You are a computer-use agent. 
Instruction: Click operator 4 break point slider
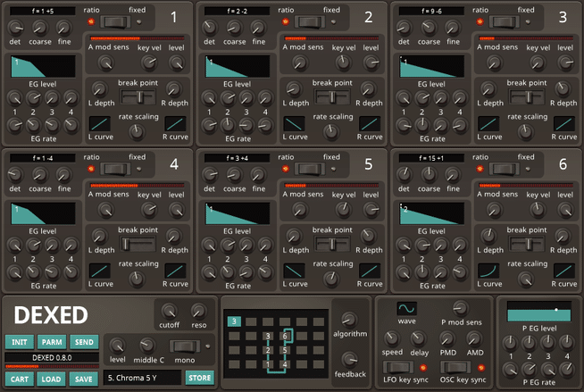coord(138,244)
